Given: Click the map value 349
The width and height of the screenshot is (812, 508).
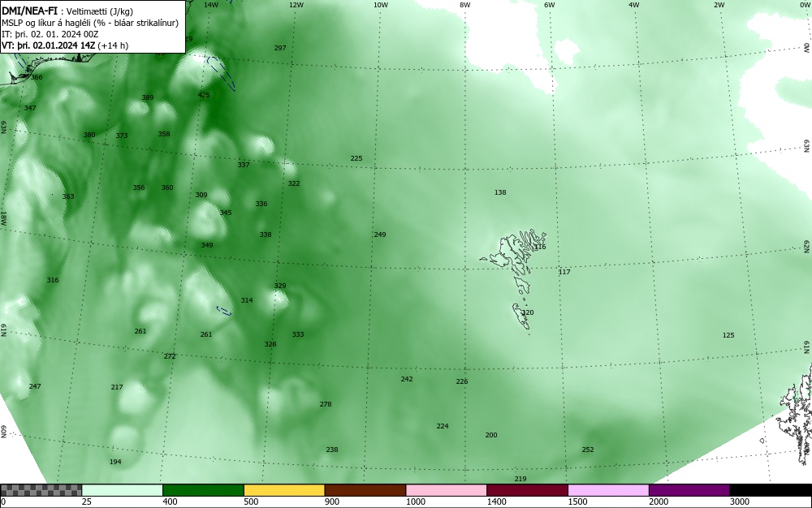Looking at the screenshot, I should pos(207,245).
